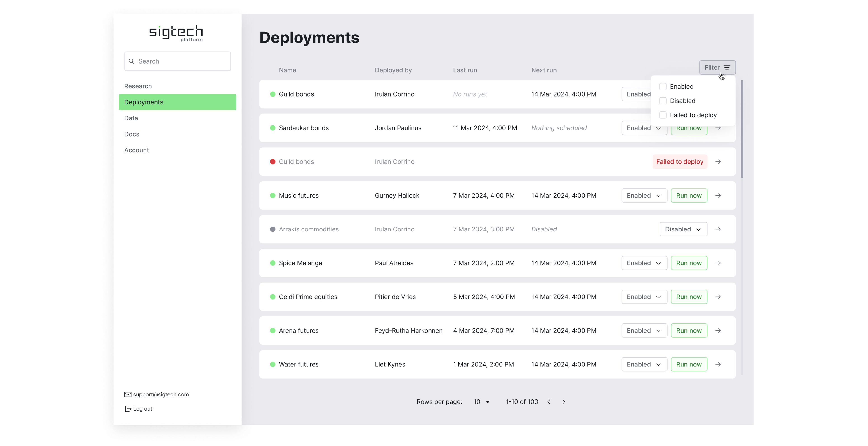Check the Disabled filter checkbox
The width and height of the screenshot is (868, 446).
[663, 101]
